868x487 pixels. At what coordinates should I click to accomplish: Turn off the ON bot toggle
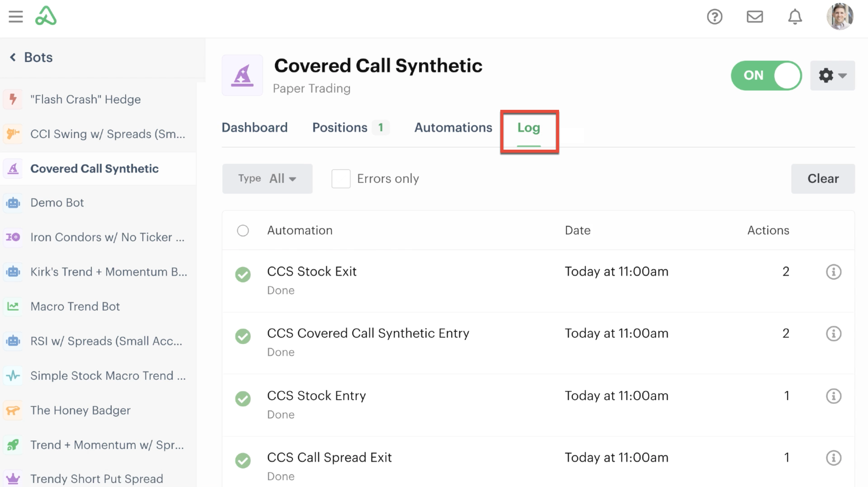coord(766,75)
